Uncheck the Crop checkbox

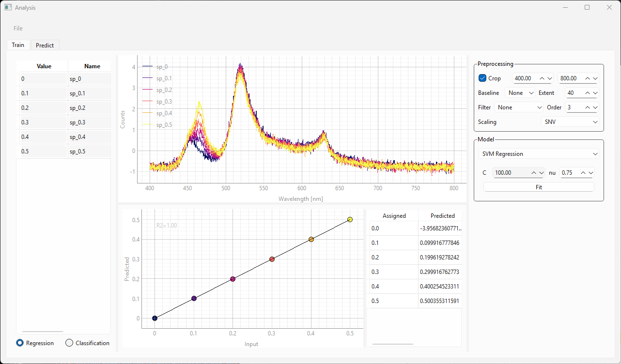[482, 78]
